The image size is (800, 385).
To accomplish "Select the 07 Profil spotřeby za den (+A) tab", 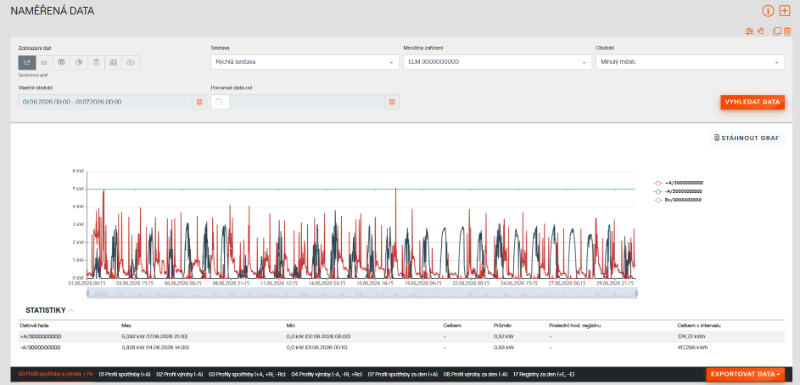I will pyautogui.click(x=403, y=374).
